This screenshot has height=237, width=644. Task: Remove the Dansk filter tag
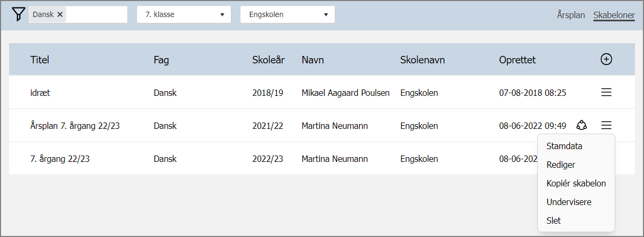[x=60, y=15]
